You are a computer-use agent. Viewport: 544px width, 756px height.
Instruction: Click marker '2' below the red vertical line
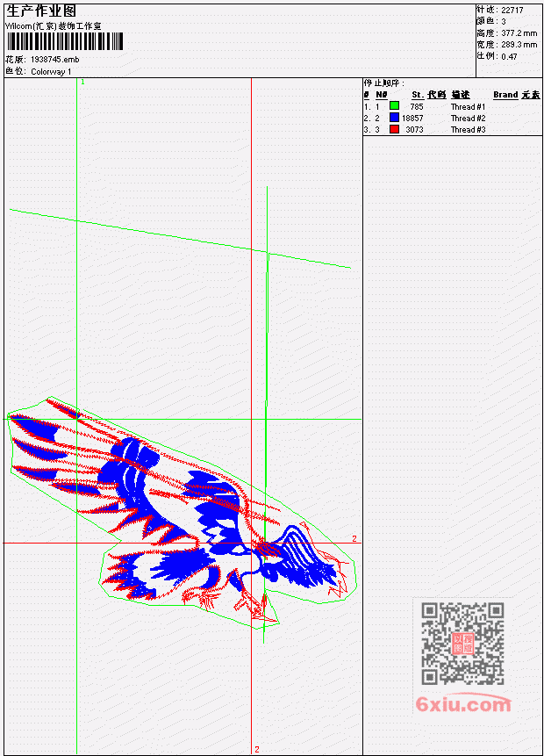coord(257,749)
